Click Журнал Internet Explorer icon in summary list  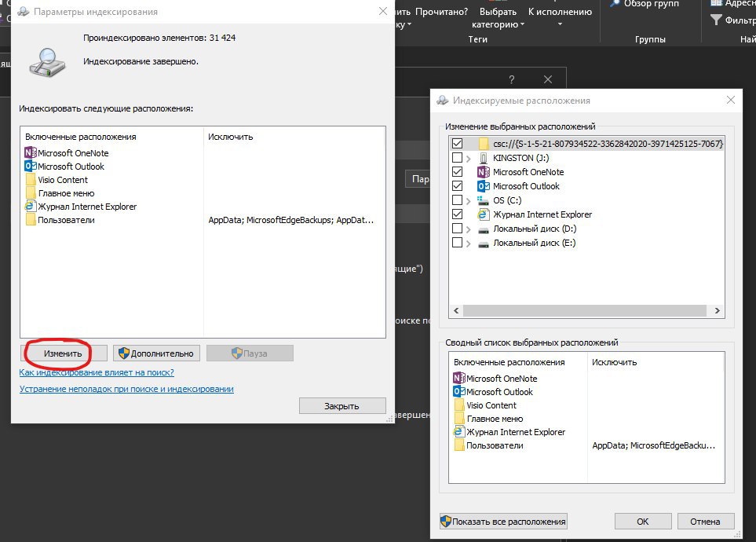click(459, 431)
